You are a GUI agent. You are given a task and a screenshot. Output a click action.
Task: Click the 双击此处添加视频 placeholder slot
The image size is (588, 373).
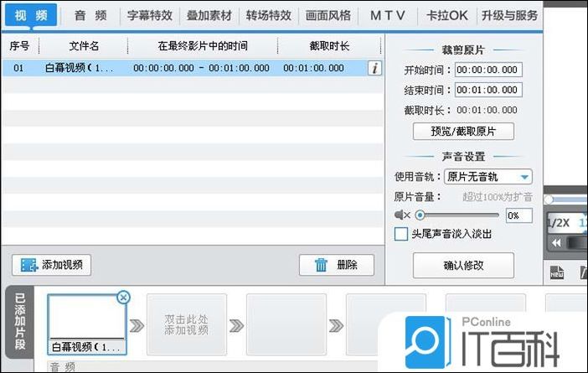click(187, 324)
